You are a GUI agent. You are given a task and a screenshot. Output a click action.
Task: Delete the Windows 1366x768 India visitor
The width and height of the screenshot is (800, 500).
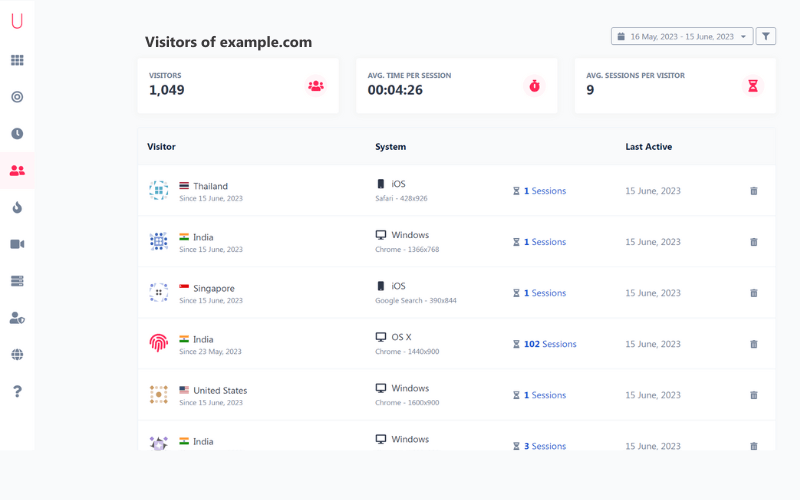coord(754,242)
